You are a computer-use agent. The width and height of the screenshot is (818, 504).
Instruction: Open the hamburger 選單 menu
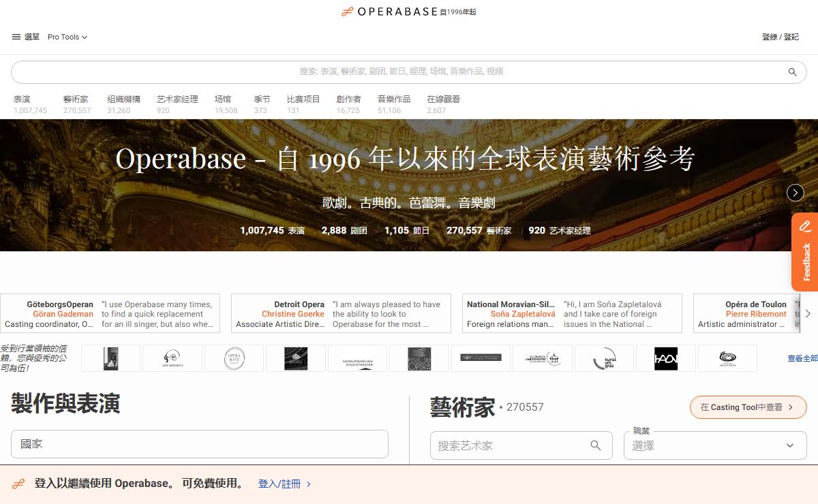pyautogui.click(x=26, y=37)
